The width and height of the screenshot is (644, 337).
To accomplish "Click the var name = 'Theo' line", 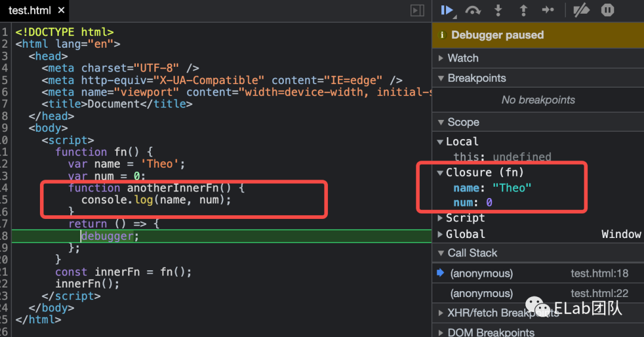I will pos(126,164).
